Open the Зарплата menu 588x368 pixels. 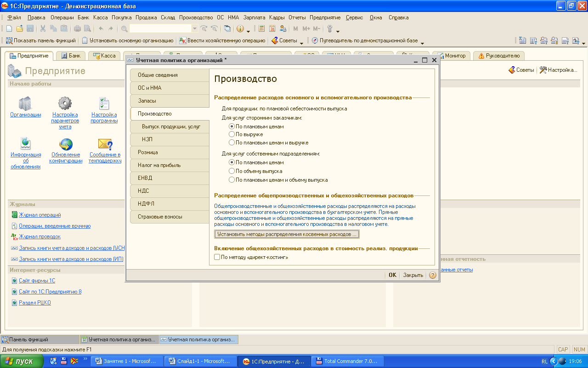point(254,17)
